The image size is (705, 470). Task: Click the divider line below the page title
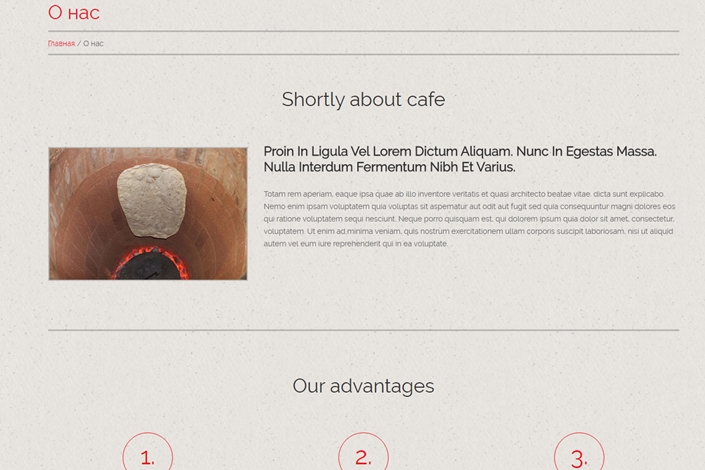[x=363, y=31]
